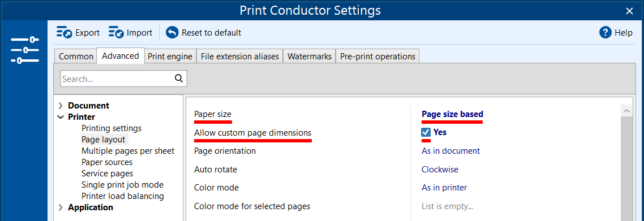Close the Print Conductor Settings window
This screenshot has height=221, width=644.
tap(629, 11)
